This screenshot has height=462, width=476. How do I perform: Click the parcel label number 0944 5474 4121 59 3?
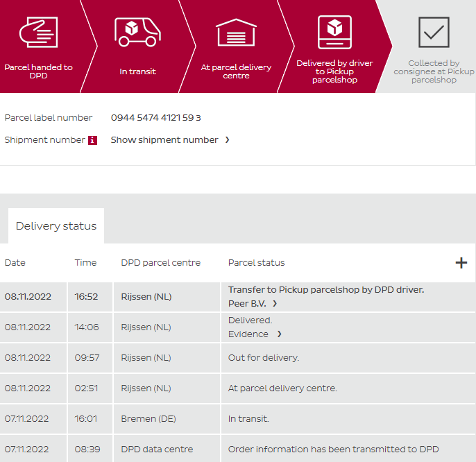point(156,118)
